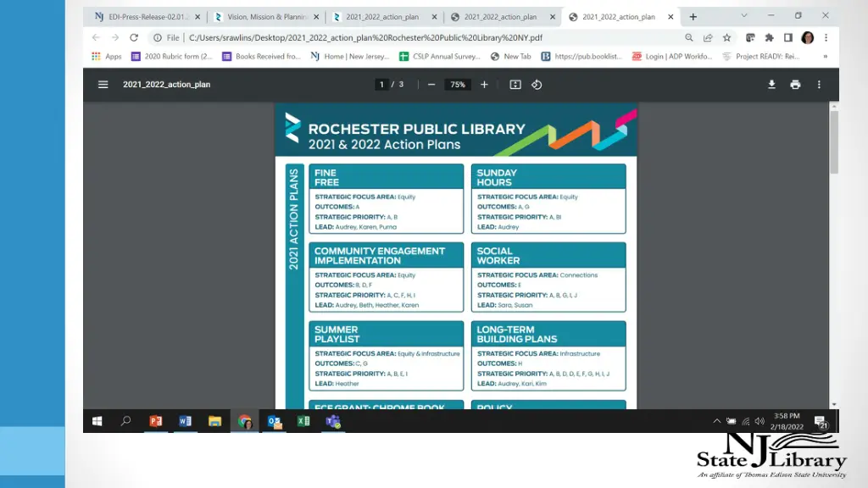
Task: Open the CSLP Annual Survey bookmark
Action: (440, 57)
